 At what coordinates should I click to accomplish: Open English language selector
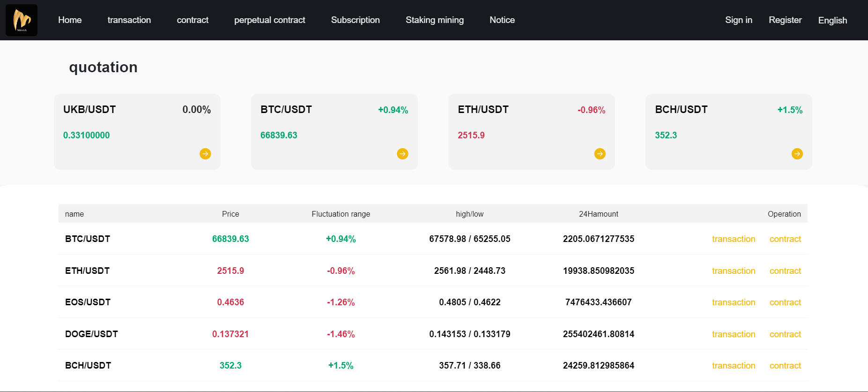[x=832, y=20]
